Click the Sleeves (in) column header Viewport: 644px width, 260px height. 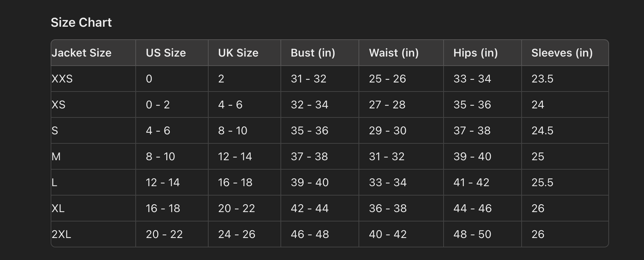[562, 53]
